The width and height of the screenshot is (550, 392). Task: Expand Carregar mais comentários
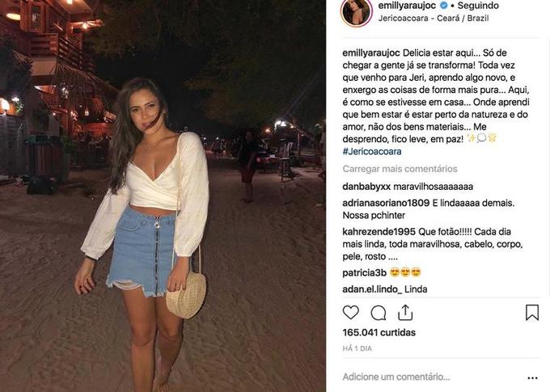coord(400,169)
